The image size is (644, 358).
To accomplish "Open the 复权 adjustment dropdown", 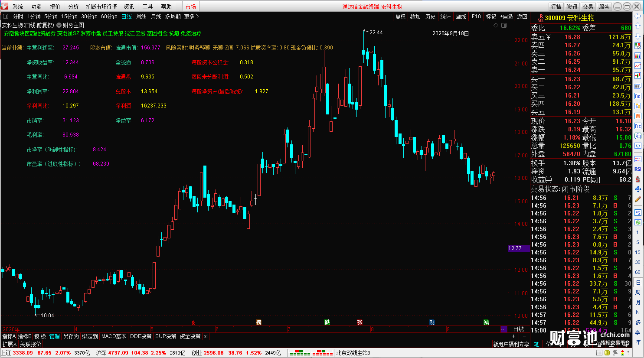I will (x=401, y=16).
